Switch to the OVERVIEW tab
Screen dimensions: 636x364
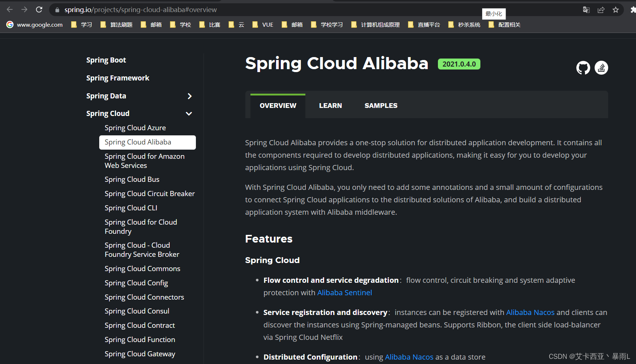(x=278, y=106)
